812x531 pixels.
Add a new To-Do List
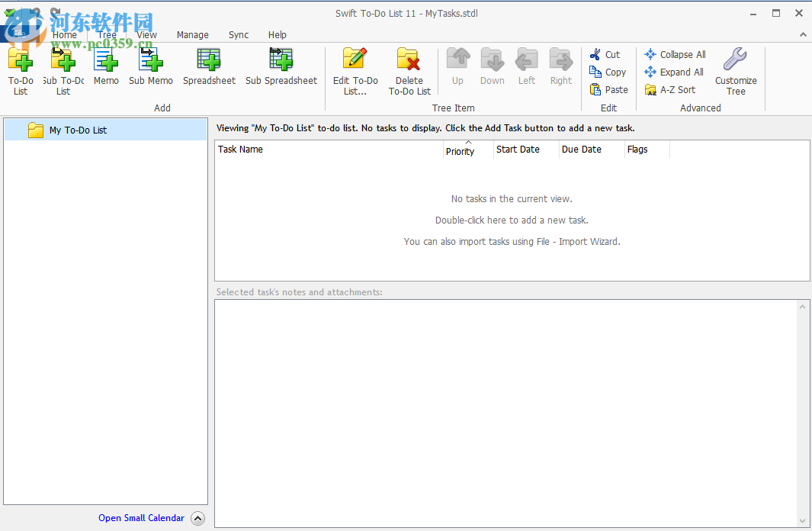[21, 72]
